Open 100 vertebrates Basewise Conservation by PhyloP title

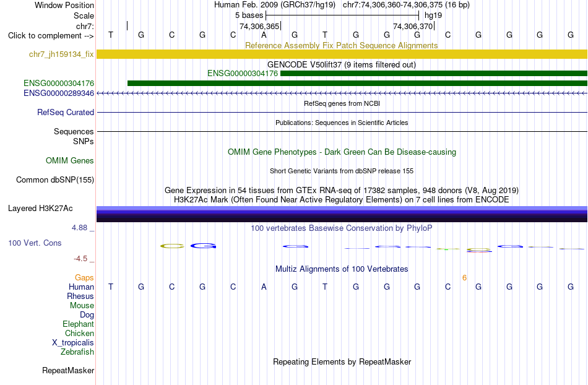(342, 228)
